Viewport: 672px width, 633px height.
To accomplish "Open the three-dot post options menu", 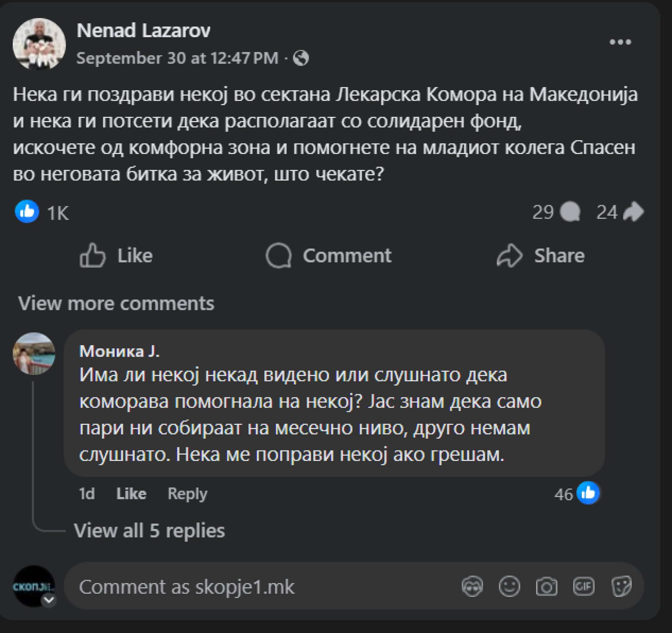I will [620, 42].
